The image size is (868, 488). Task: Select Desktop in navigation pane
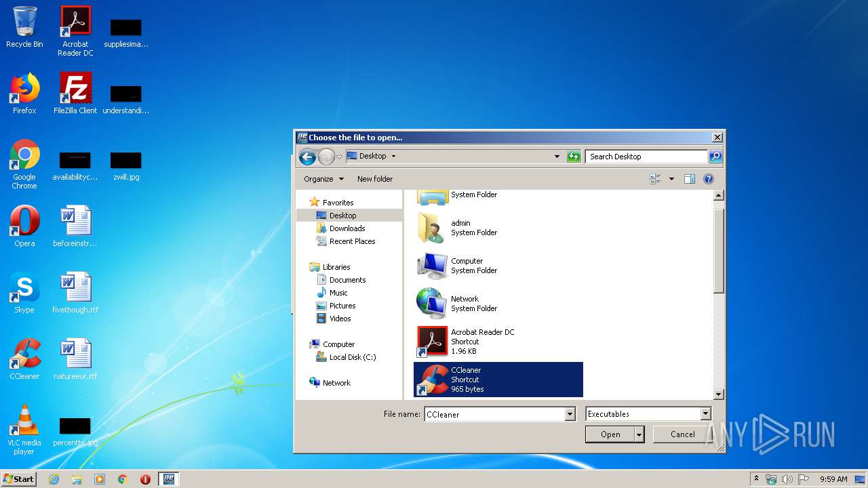pos(342,216)
